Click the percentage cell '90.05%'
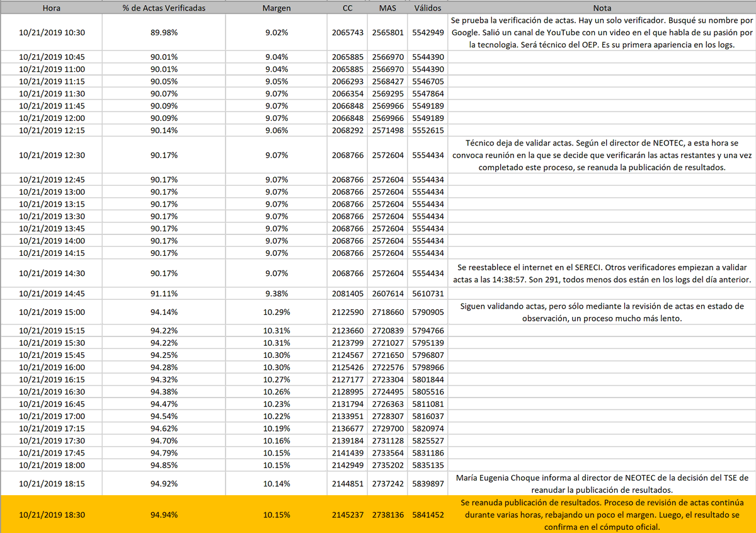Viewport: 756px width, 533px height. pos(164,81)
